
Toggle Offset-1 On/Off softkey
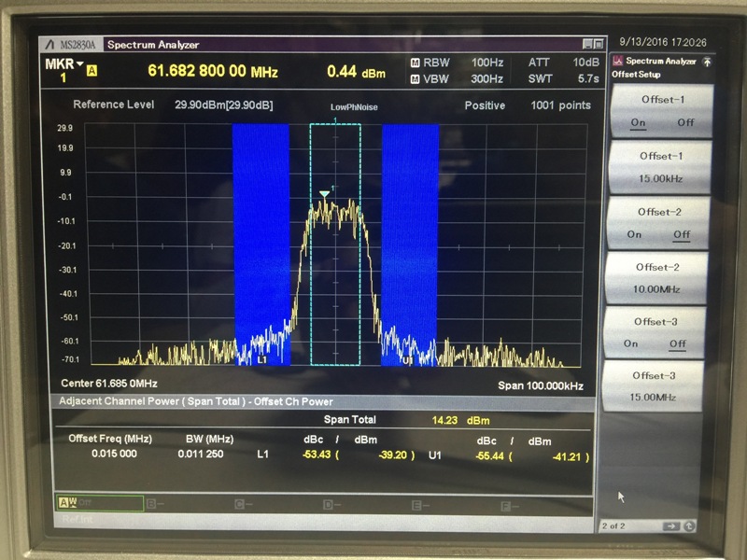point(661,111)
